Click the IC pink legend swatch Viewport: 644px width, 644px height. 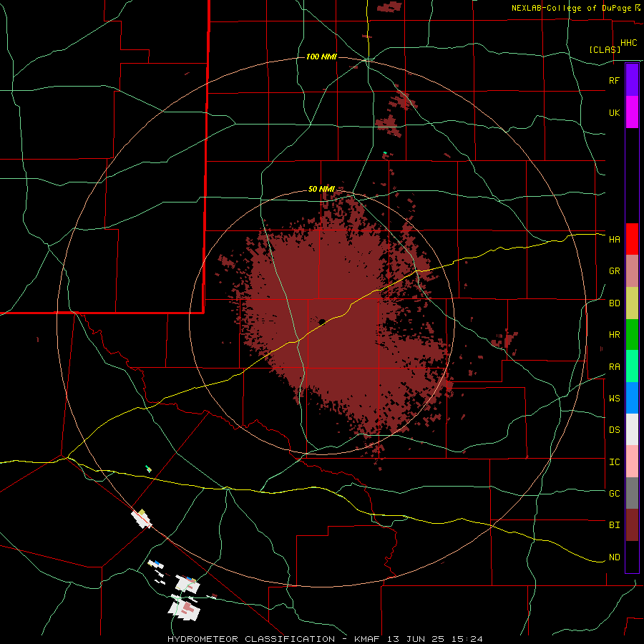point(632,462)
